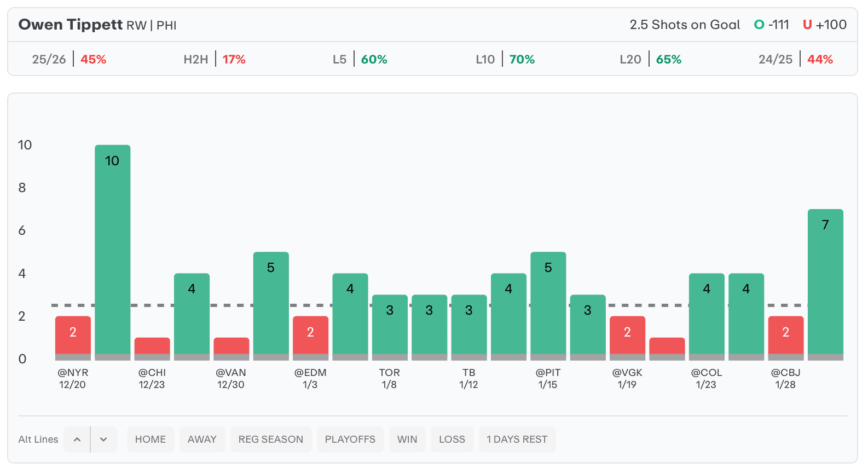This screenshot has height=475, width=868.
Task: Click the Owen Tippett player name
Action: pos(71,25)
